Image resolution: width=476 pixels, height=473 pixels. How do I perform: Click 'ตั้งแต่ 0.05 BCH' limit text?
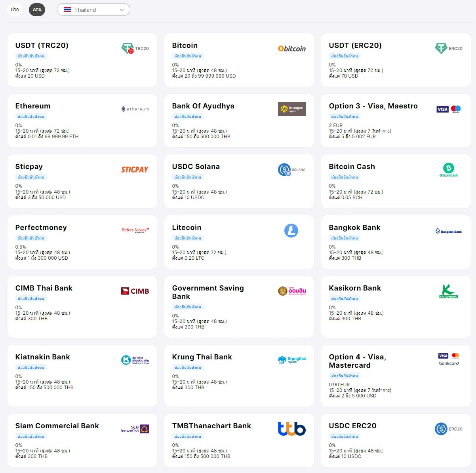coord(346,198)
